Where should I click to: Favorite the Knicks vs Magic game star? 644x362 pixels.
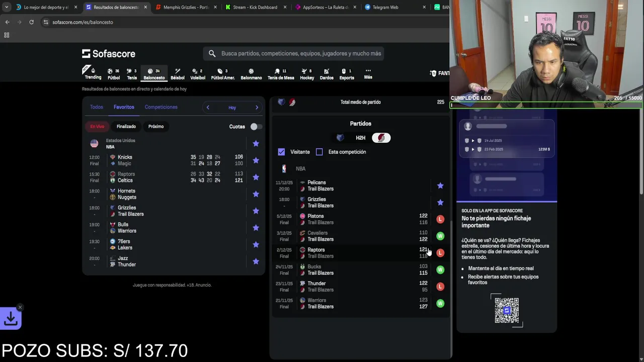pos(256,160)
